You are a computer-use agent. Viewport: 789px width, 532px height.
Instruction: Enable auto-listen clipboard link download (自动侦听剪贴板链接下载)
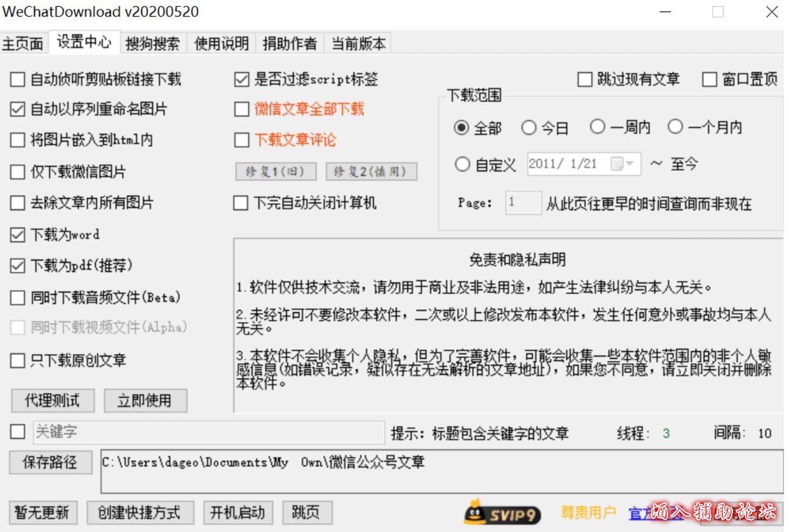pos(18,79)
